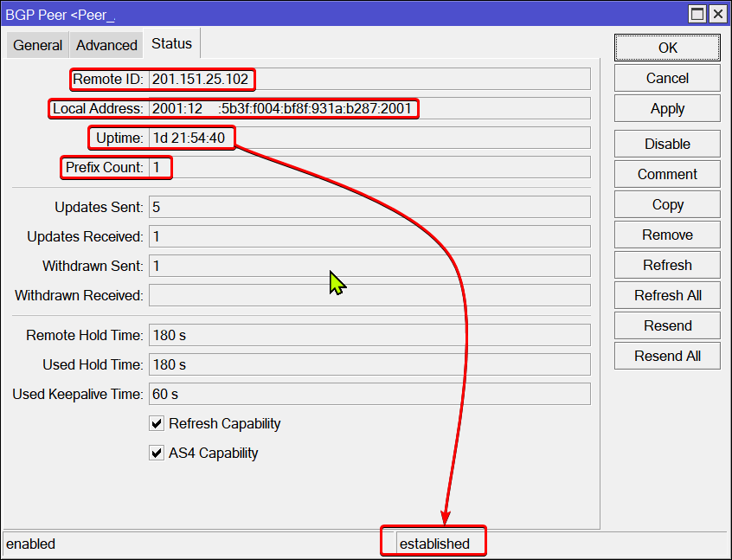732x560 pixels.
Task: Toggle the AS4 Capability checkbox
Action: [157, 453]
